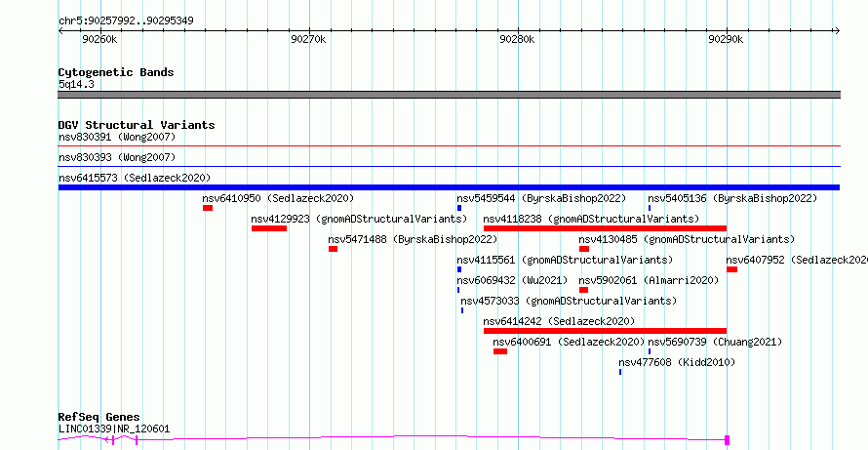Open the nsv4573033 (gnomADStructuralVariants) label
The height and width of the screenshot is (450, 868).
(x=569, y=301)
